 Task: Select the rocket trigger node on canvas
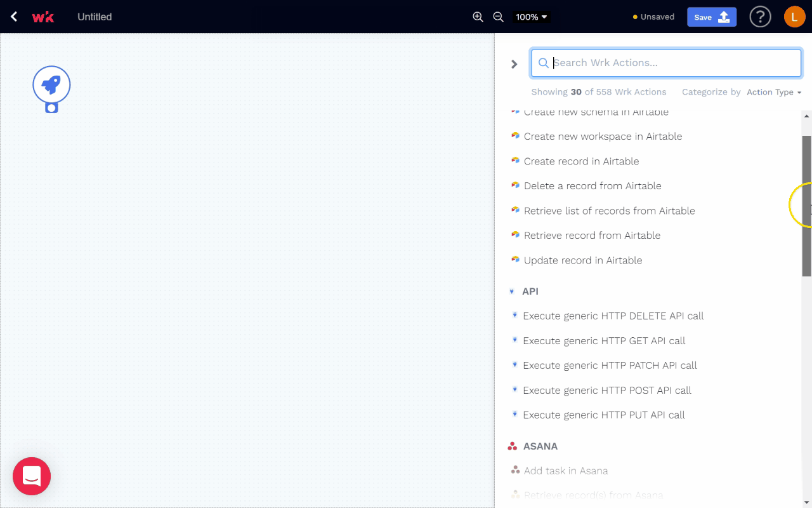point(51,84)
